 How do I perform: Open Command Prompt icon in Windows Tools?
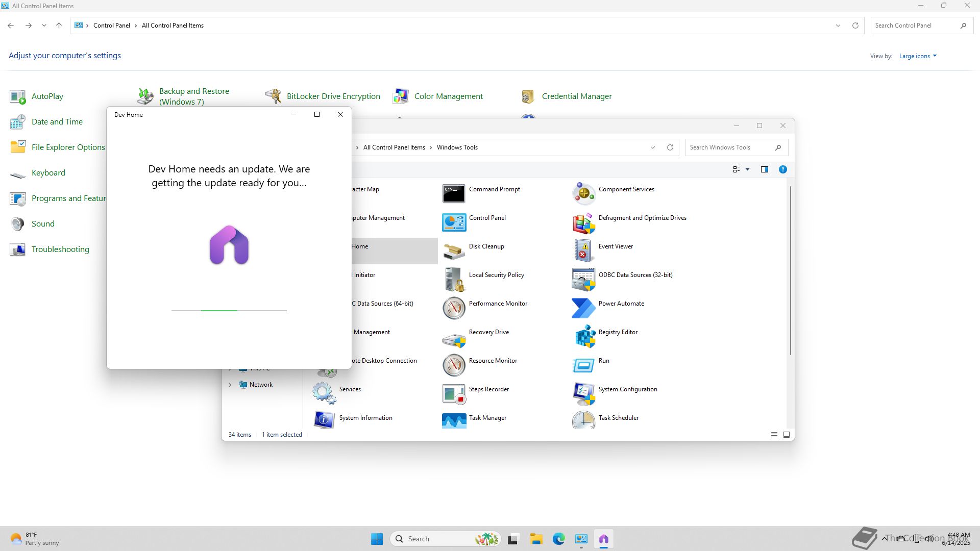[454, 194]
